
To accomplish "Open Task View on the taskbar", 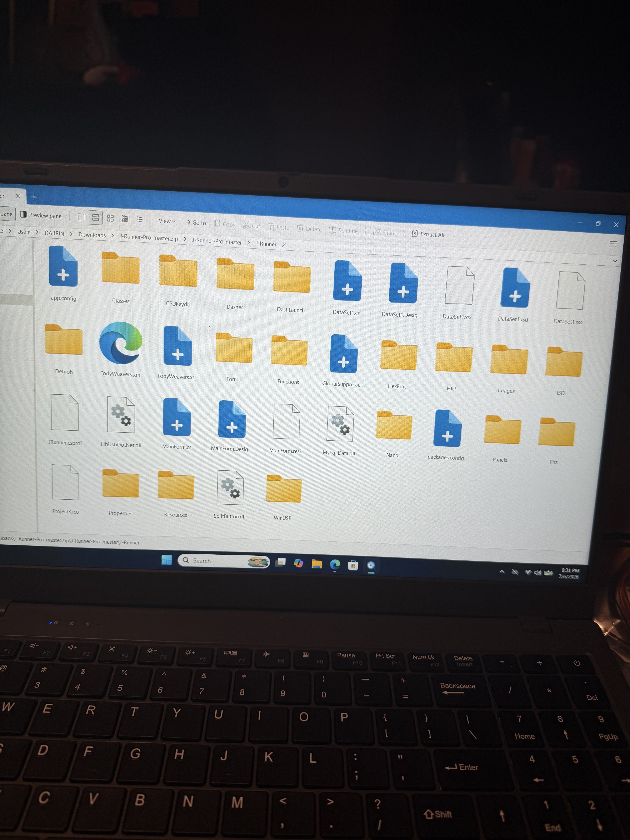I will [281, 562].
